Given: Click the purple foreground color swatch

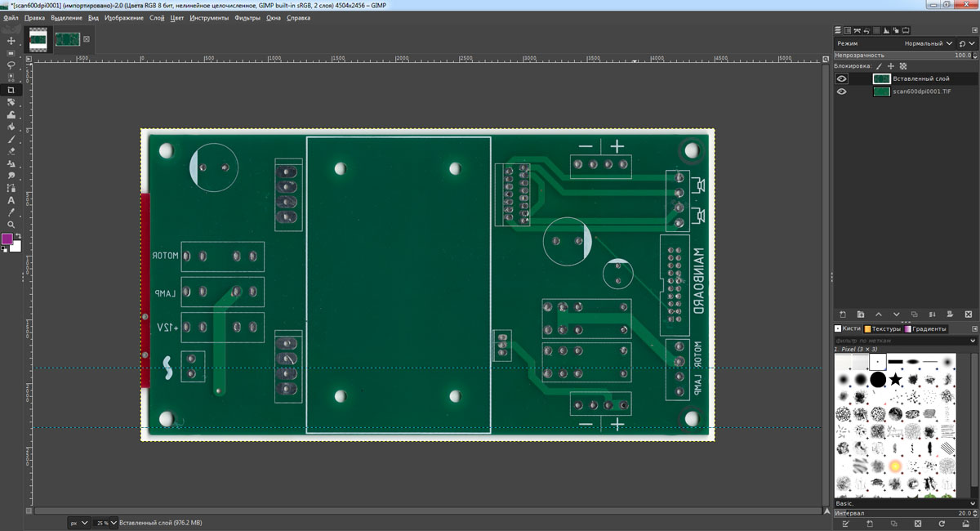Looking at the screenshot, I should tap(7, 239).
